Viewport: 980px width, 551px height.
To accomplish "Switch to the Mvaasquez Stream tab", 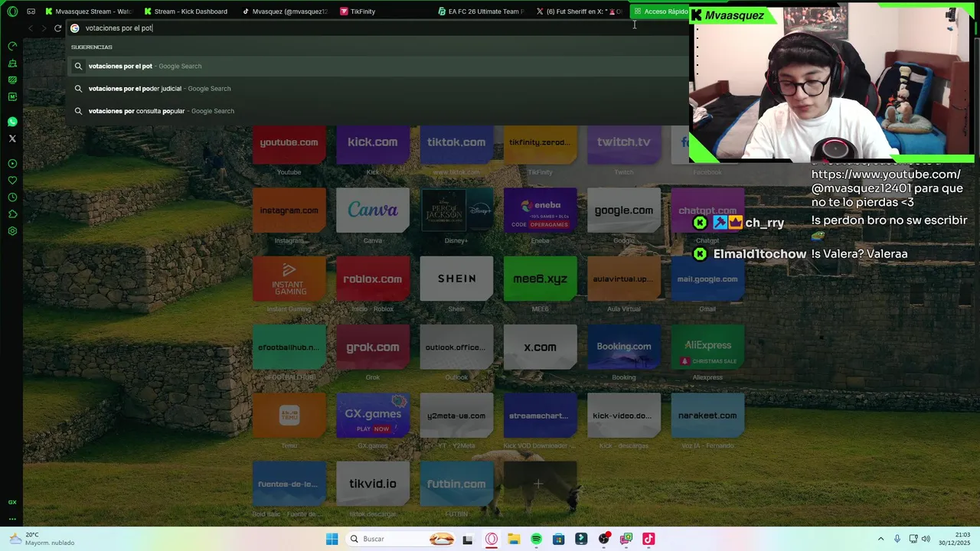I will (89, 11).
